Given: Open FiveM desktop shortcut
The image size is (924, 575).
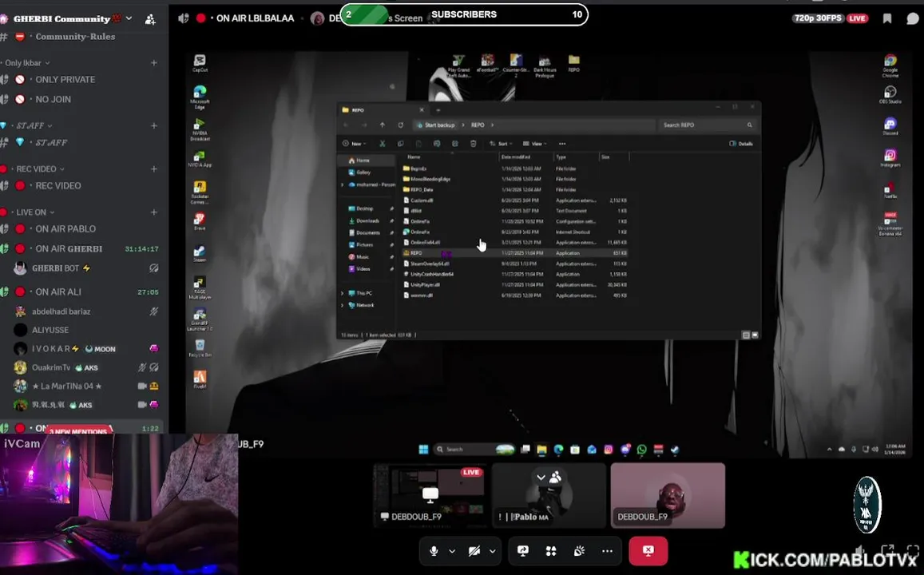Looking at the screenshot, I should [x=200, y=379].
